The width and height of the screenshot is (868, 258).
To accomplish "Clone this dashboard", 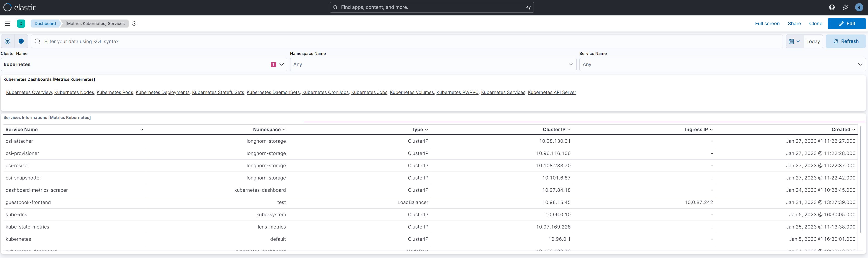I will coord(815,24).
